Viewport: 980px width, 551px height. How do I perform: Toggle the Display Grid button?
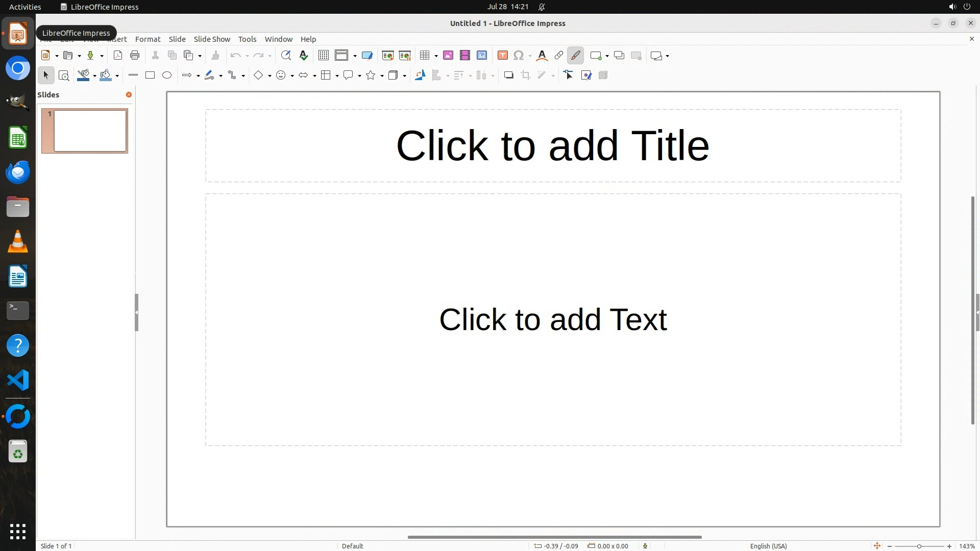pos(324,56)
